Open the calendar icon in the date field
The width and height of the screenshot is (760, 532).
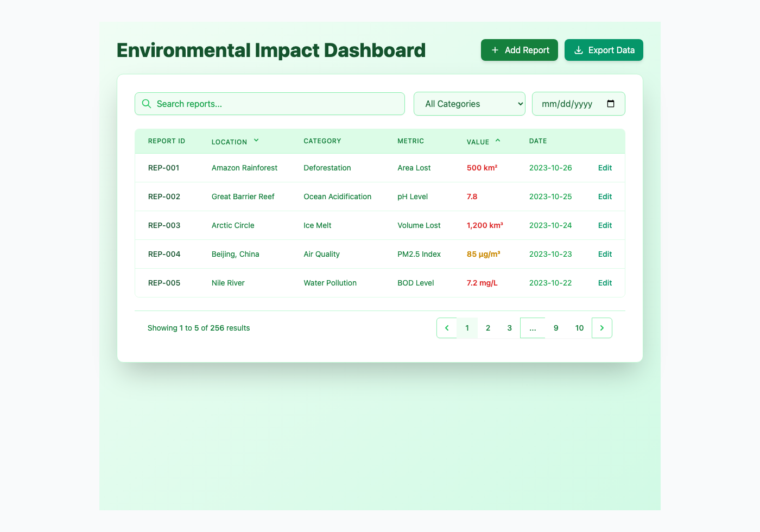coord(611,104)
